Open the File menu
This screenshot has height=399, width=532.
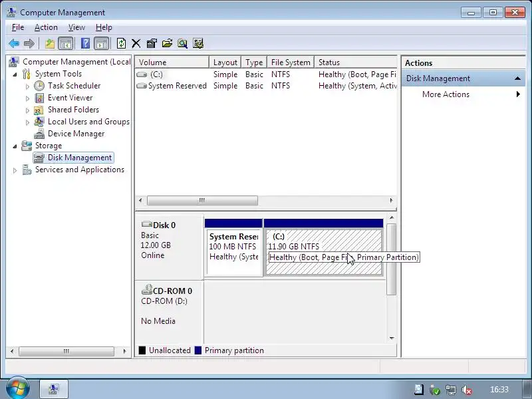[18, 27]
